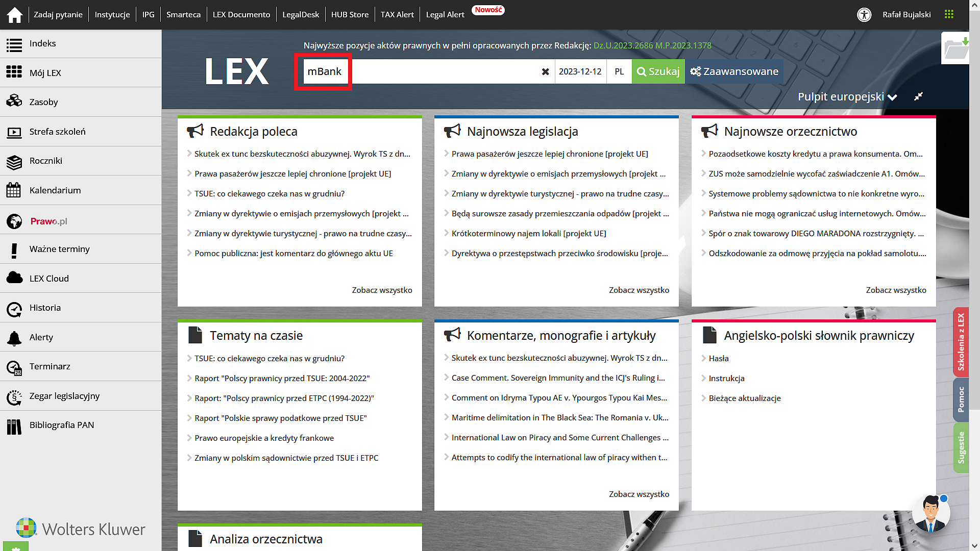Viewport: 980px width, 551px height.
Task: Click the Najnowsze orzecznictwo megaphone icon
Action: coord(709,131)
